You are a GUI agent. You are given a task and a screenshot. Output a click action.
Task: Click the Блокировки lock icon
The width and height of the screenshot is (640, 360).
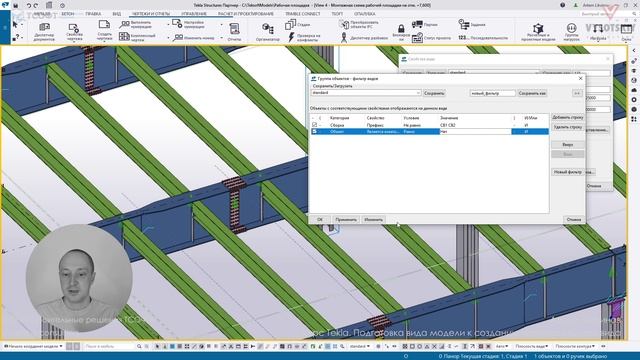[401, 32]
